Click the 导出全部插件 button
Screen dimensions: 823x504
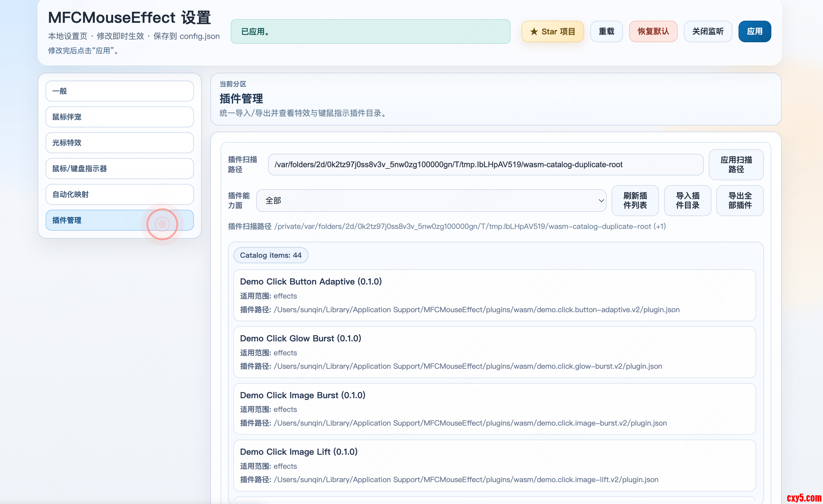[x=739, y=200]
